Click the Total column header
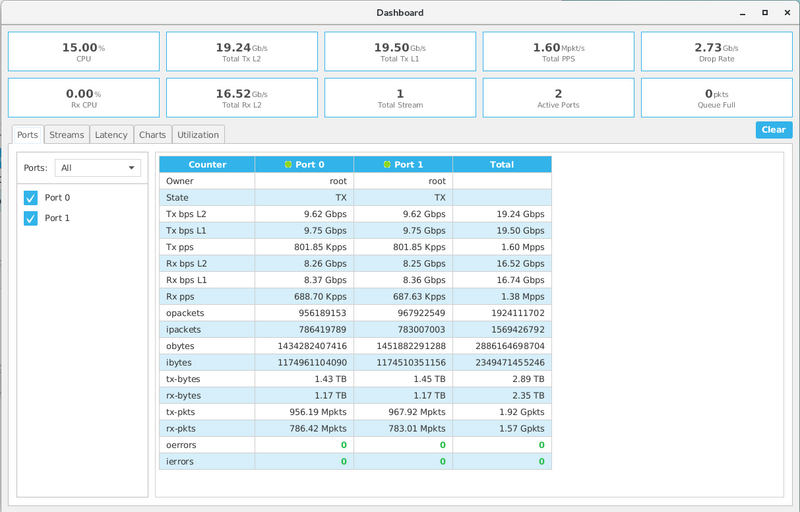800x512 pixels. pyautogui.click(x=501, y=165)
